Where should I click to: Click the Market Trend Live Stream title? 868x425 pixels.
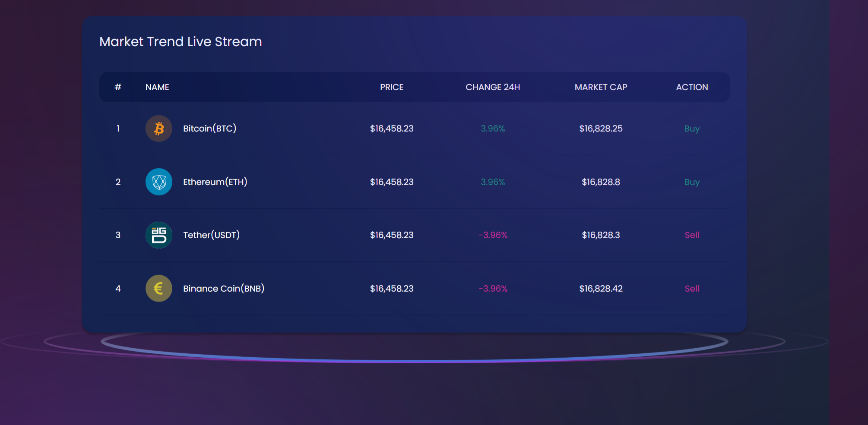[181, 41]
